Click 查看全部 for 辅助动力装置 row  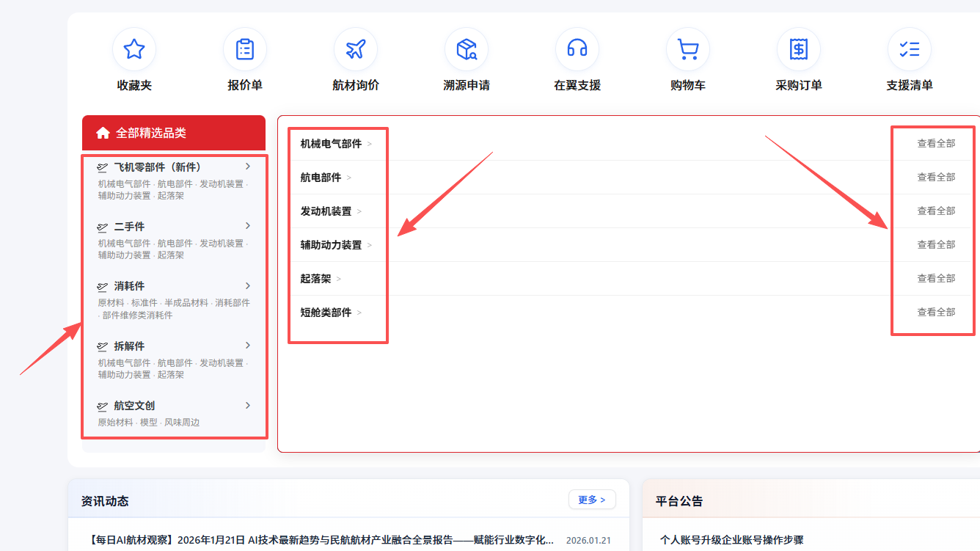click(x=936, y=245)
